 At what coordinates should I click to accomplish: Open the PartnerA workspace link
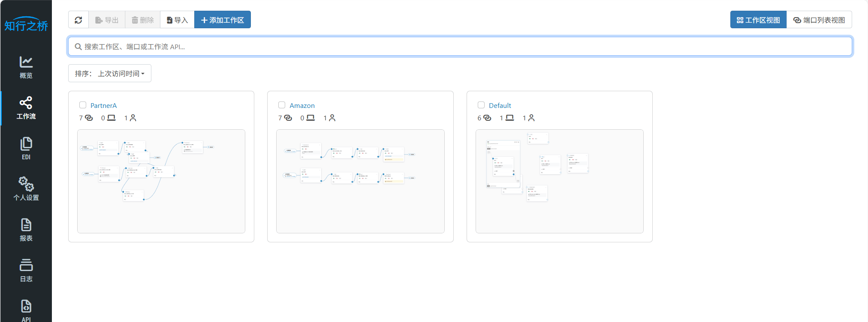[x=103, y=105]
